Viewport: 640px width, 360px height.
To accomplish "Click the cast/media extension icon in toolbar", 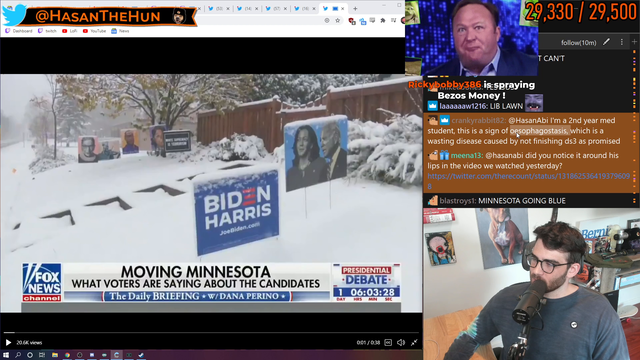I will (x=372, y=20).
